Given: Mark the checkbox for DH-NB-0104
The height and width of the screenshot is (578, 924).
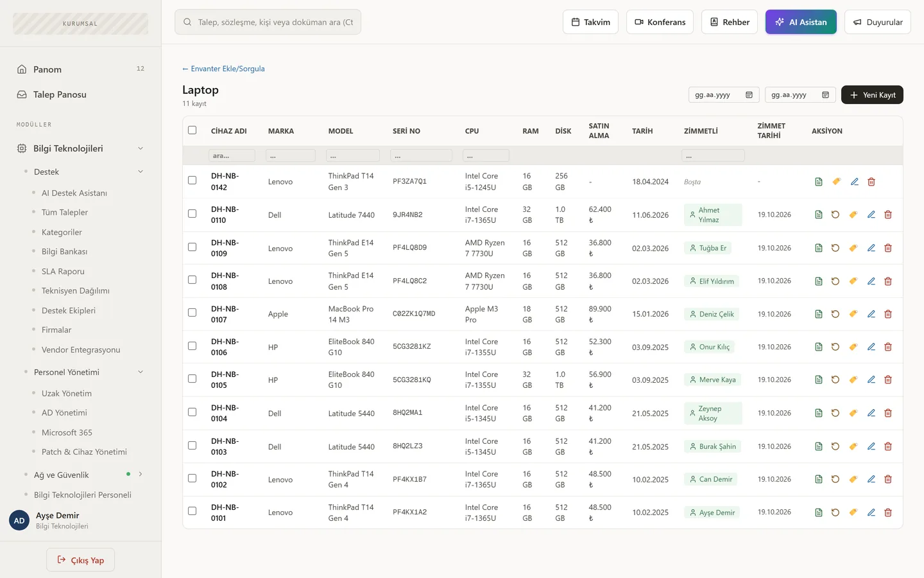Looking at the screenshot, I should [x=192, y=412].
